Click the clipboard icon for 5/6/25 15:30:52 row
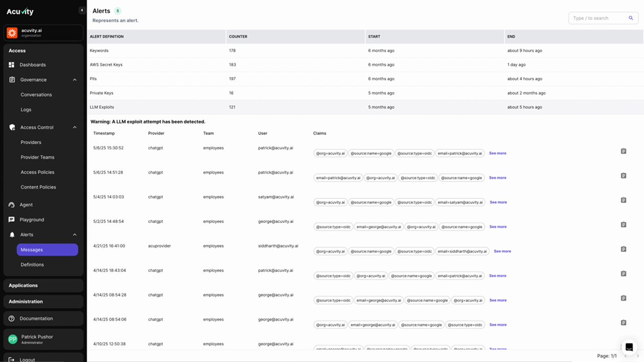Image resolution: width=644 pixels, height=362 pixels. pyautogui.click(x=623, y=151)
